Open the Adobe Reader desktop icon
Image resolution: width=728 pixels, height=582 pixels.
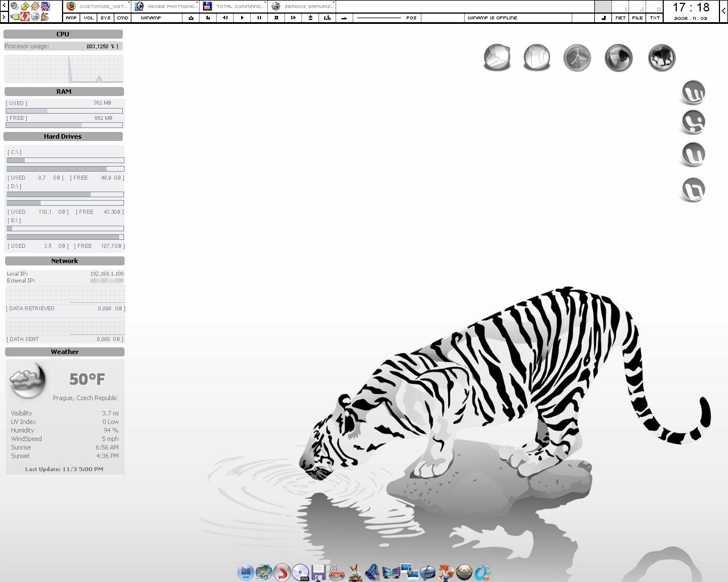pyautogui.click(x=577, y=58)
